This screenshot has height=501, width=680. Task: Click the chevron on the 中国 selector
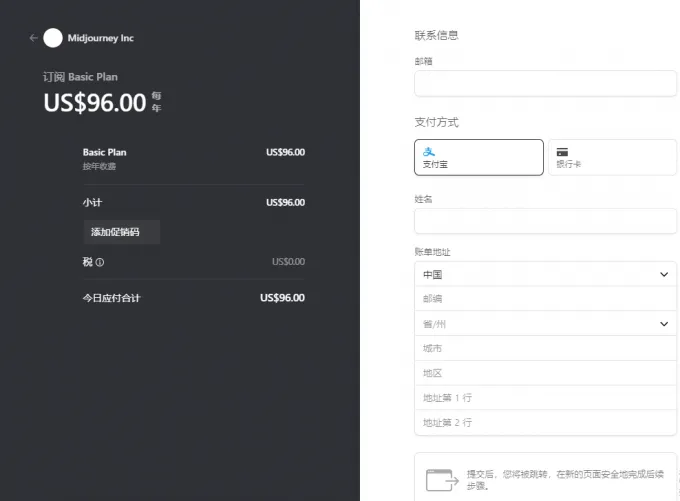point(664,274)
